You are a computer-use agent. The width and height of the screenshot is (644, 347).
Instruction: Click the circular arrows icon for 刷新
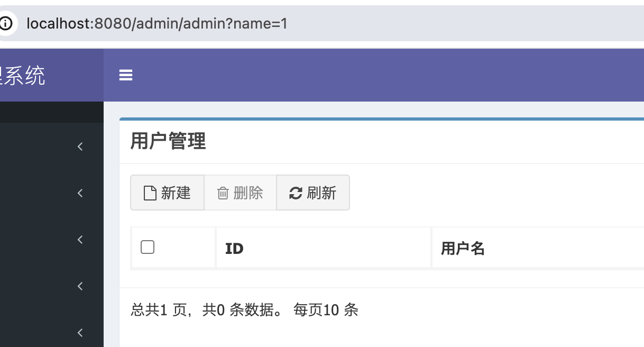(295, 193)
